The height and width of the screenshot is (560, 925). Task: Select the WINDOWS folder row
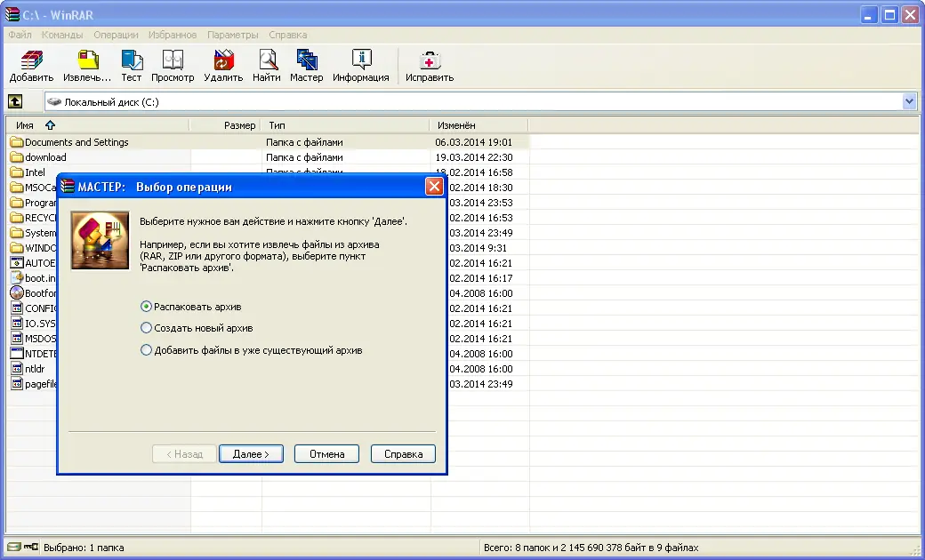[34, 248]
